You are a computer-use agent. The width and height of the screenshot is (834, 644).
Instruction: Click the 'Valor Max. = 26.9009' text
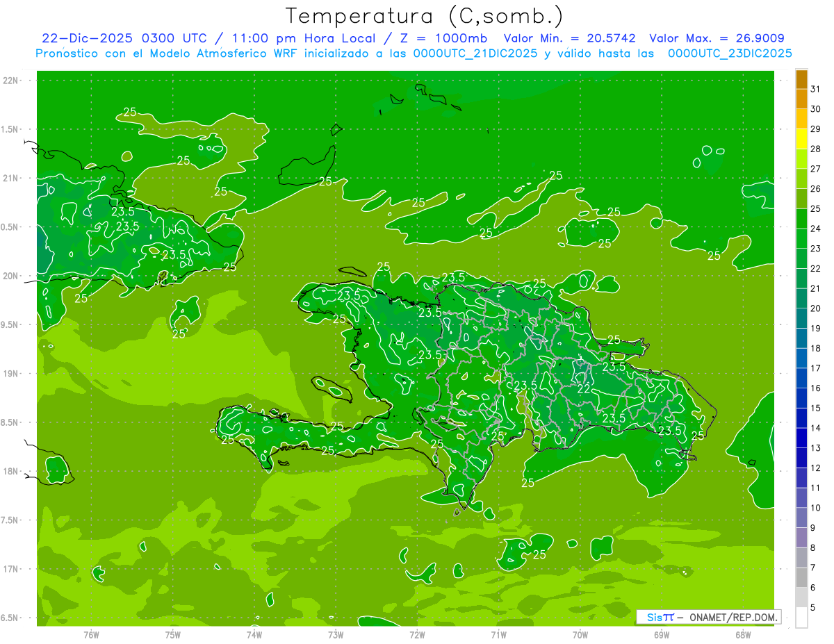(x=717, y=38)
